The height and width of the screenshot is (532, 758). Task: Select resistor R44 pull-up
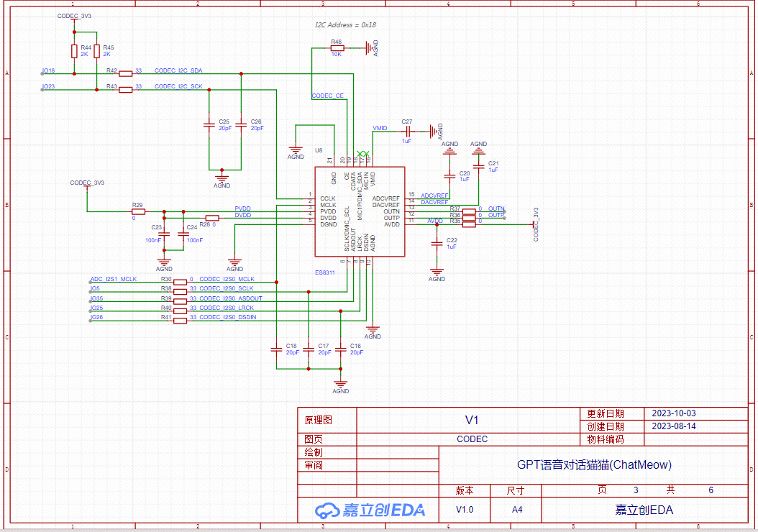click(74, 51)
